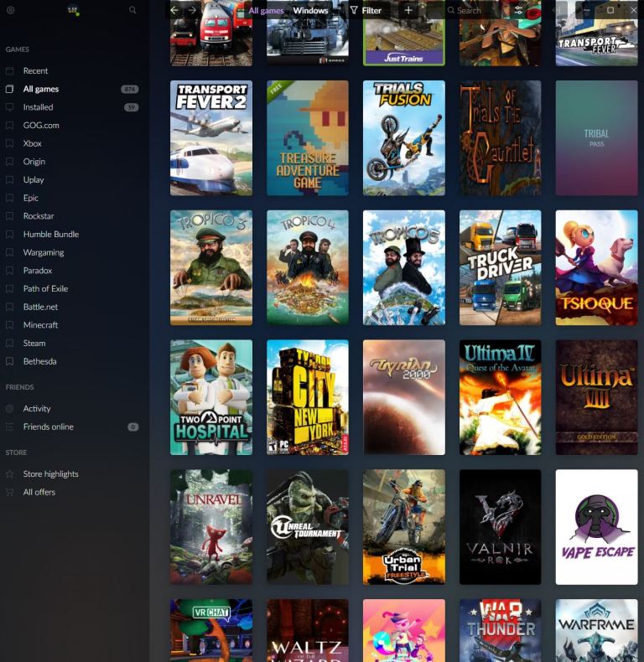Open the Tribal Pass placeholder tile

coord(597,138)
